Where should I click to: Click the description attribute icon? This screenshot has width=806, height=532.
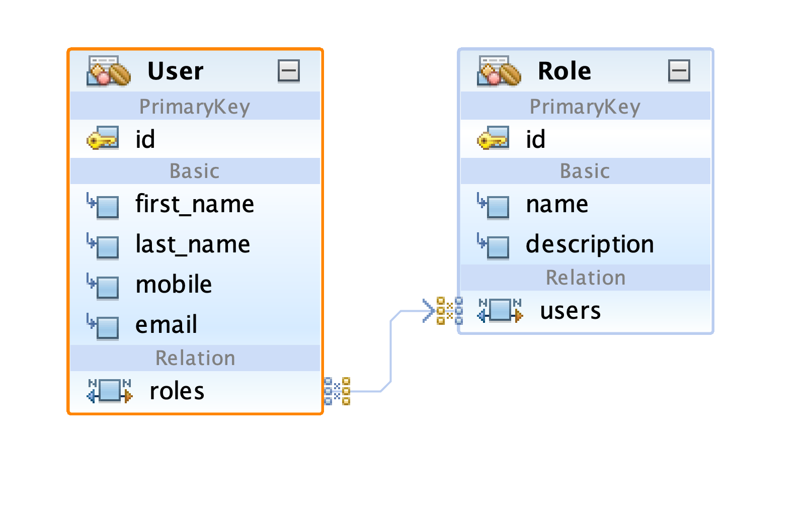click(493, 244)
